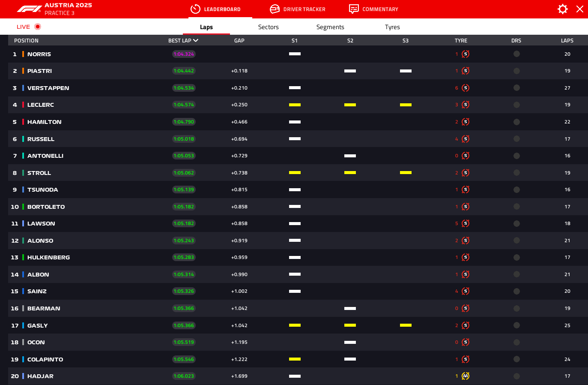The height and width of the screenshot is (385, 588).
Task: Select Piastri's 1:04.442 best lap time
Action: coord(184,71)
